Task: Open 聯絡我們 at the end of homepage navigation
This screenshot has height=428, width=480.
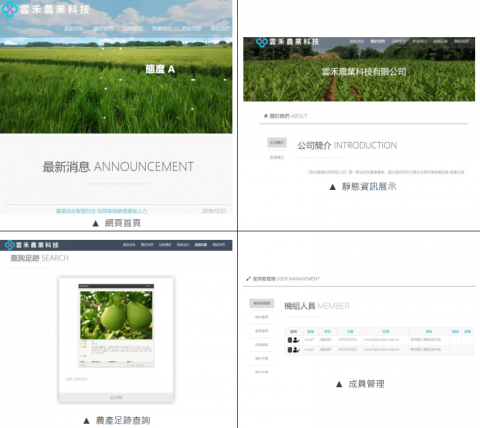Action: [x=221, y=29]
